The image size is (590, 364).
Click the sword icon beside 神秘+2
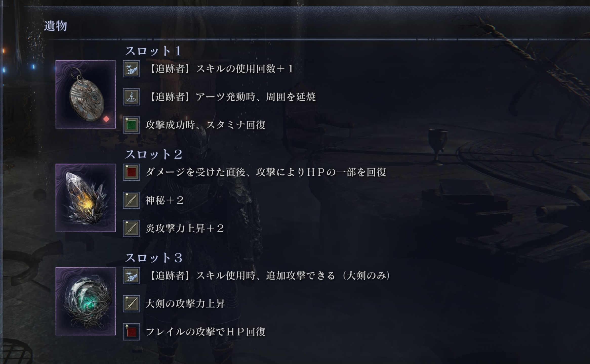pos(131,200)
